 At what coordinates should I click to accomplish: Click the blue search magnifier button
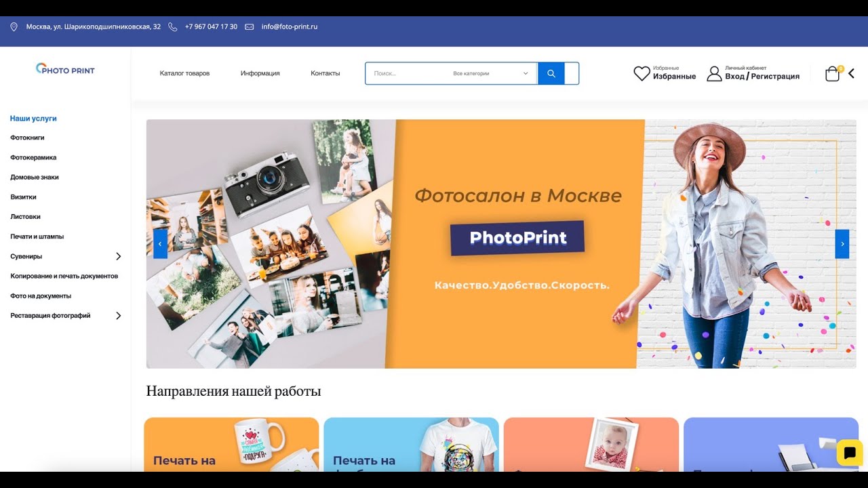[551, 73]
